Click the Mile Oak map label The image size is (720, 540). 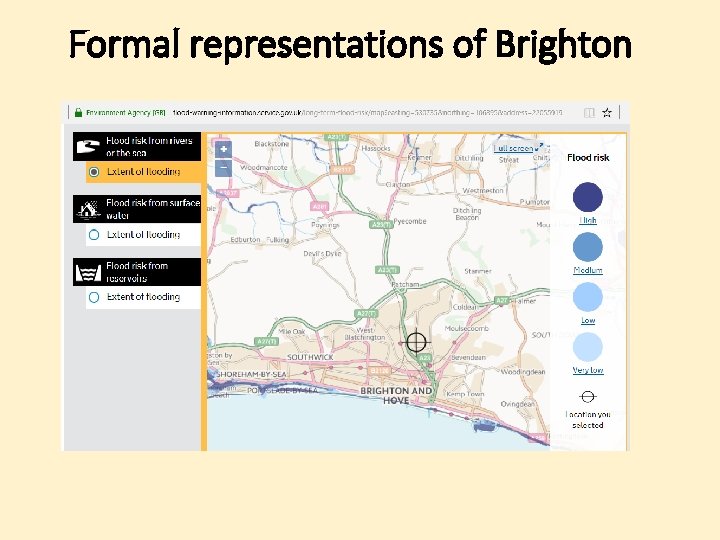(292, 332)
